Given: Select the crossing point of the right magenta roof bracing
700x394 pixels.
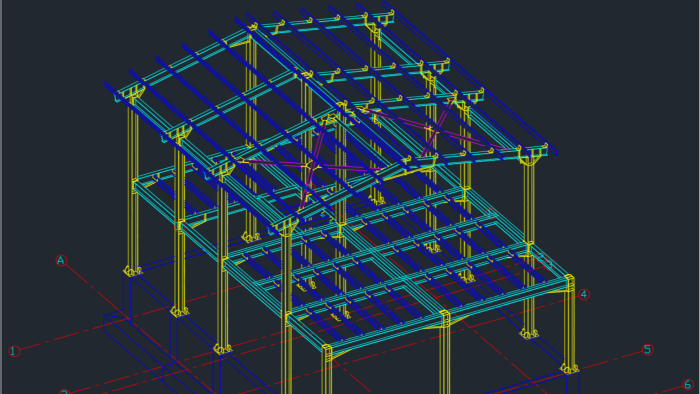Looking at the screenshot, I should point(431,129).
